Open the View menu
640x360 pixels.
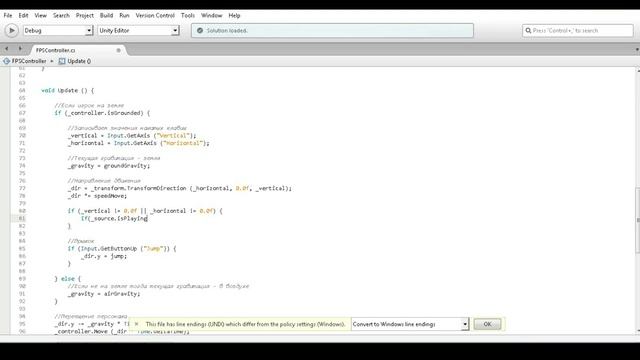[x=40, y=16]
